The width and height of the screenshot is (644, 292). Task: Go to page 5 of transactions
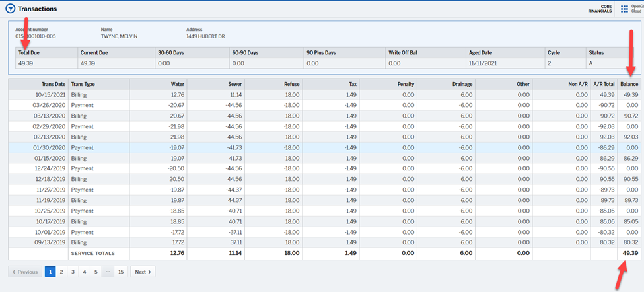click(x=95, y=272)
